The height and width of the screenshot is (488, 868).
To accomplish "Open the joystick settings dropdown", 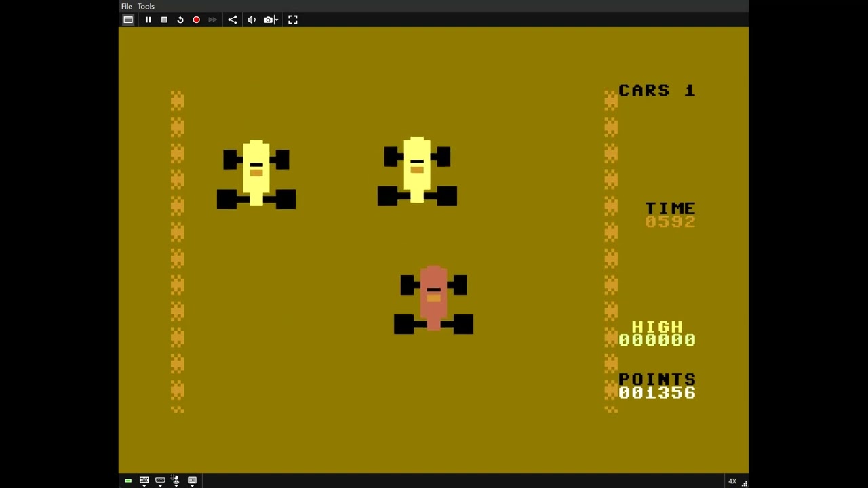I will [x=176, y=481].
